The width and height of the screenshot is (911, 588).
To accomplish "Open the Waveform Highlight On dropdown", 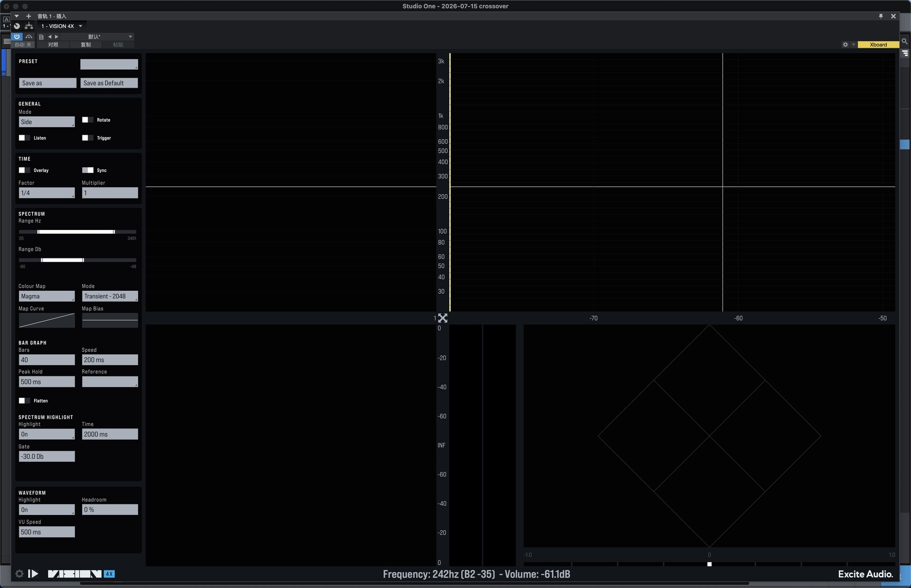I will click(x=46, y=510).
